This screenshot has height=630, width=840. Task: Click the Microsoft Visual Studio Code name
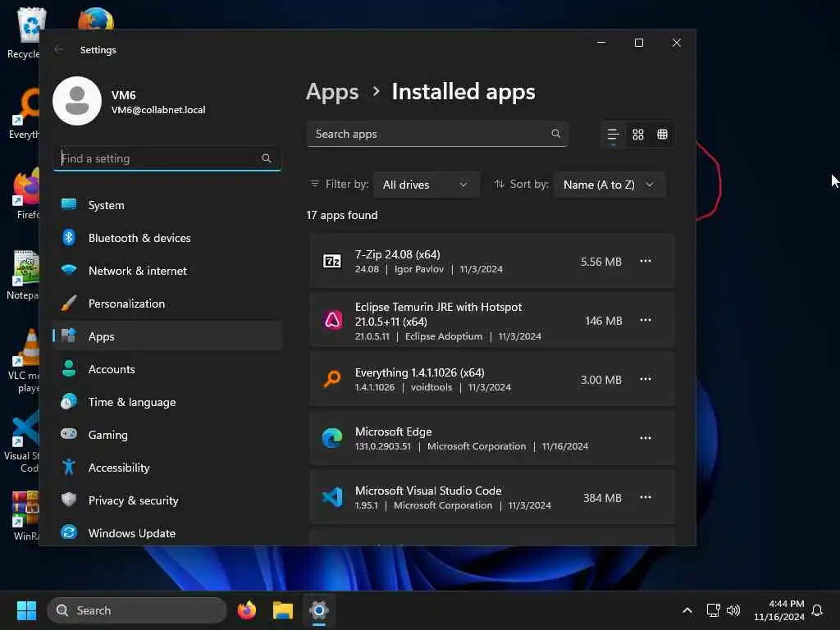coord(428,491)
